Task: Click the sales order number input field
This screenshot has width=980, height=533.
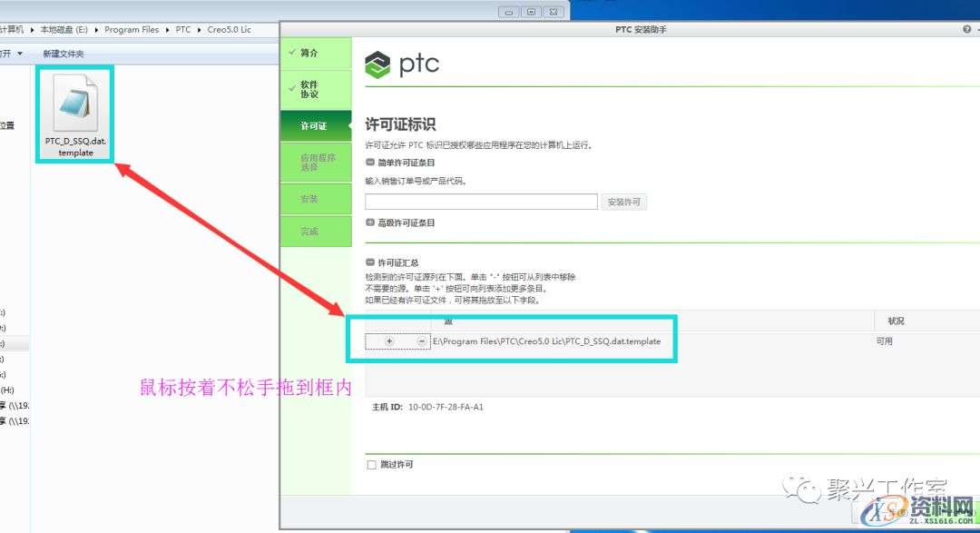Action: click(481, 201)
